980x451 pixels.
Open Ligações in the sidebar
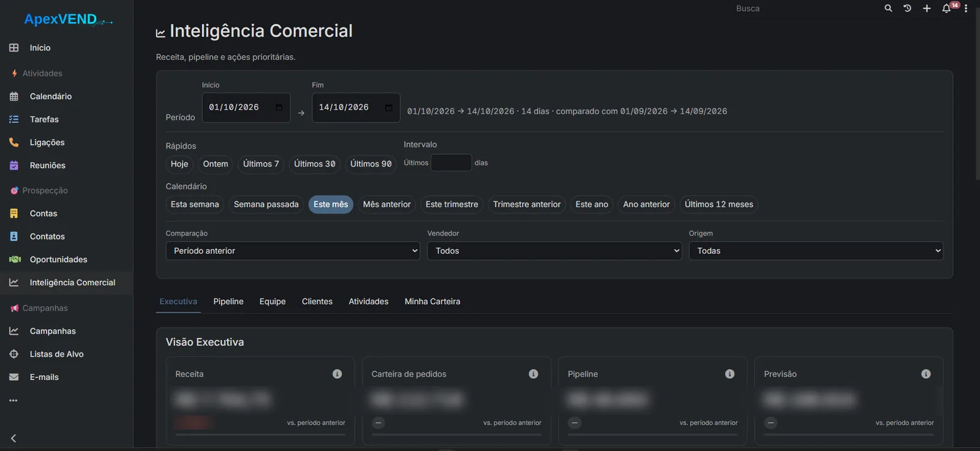[x=66, y=143]
